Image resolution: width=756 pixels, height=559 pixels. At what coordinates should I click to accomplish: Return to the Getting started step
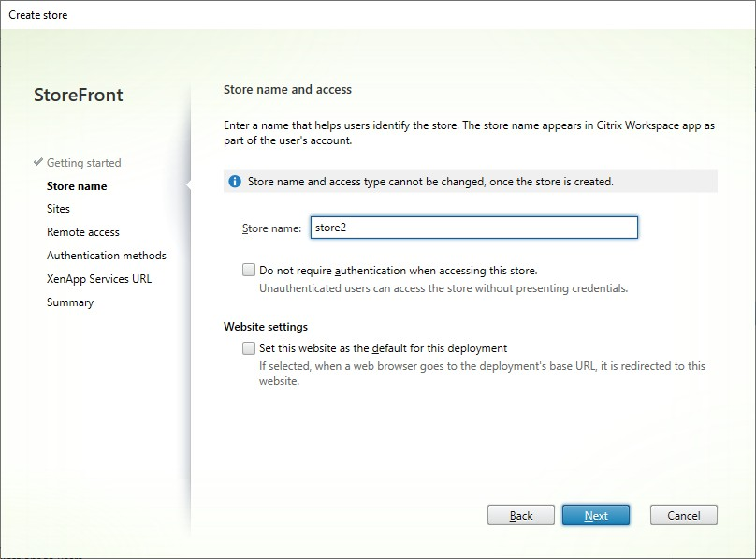83,163
